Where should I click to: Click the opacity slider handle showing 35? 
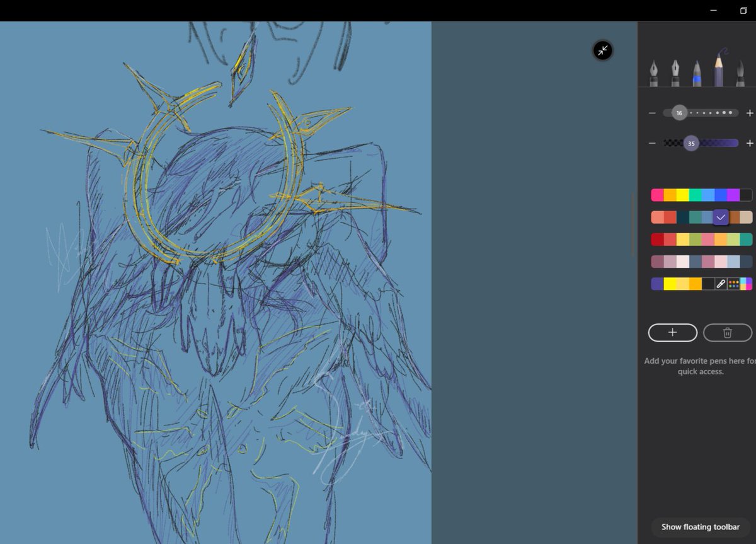pos(690,143)
